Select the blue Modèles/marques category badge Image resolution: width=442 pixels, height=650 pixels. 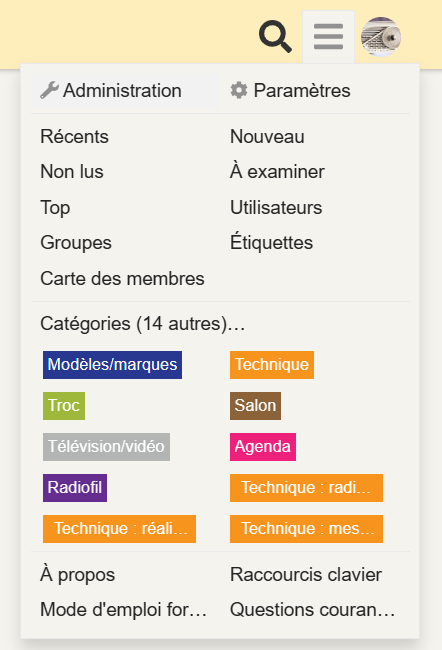tap(112, 365)
